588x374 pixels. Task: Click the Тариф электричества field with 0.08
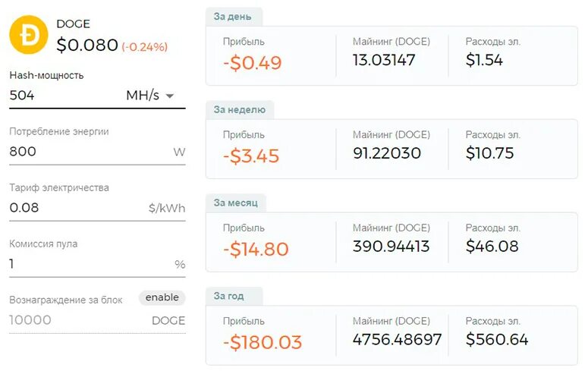(97, 208)
